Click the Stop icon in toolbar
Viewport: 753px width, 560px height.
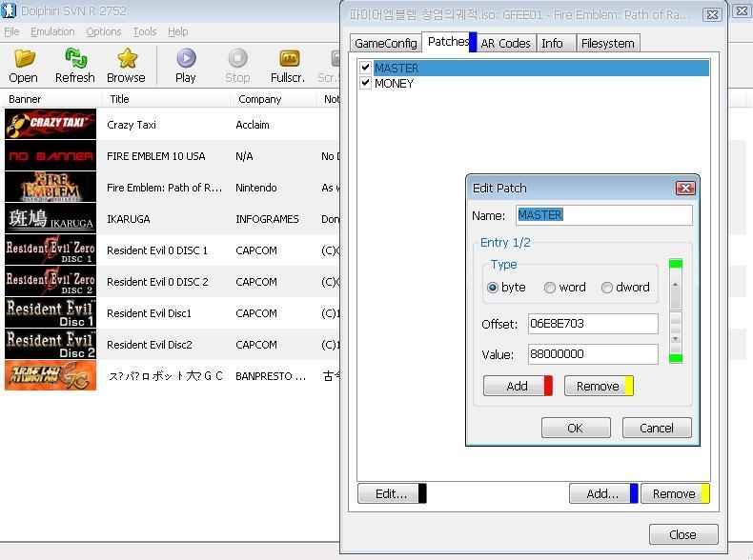(237, 58)
